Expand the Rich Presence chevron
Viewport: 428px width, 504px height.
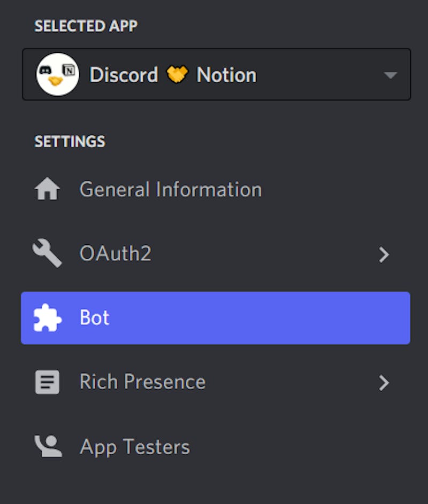[384, 383]
